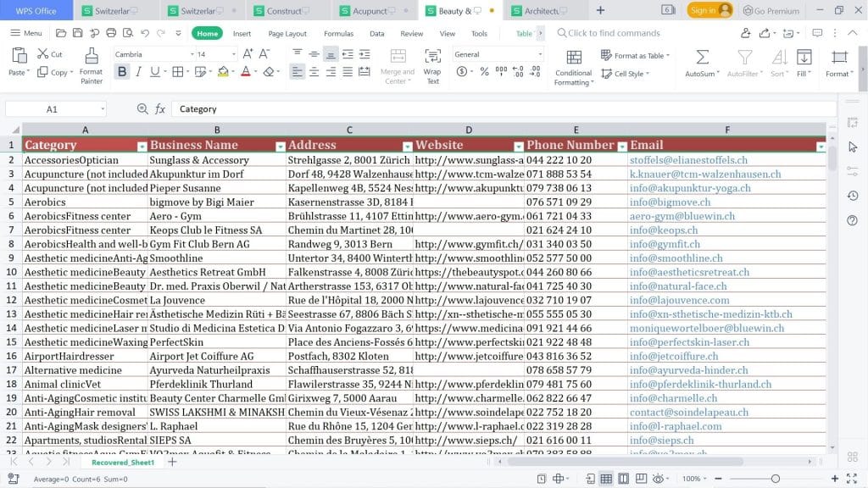Open the history icon in the right sidebar

pos(853,196)
